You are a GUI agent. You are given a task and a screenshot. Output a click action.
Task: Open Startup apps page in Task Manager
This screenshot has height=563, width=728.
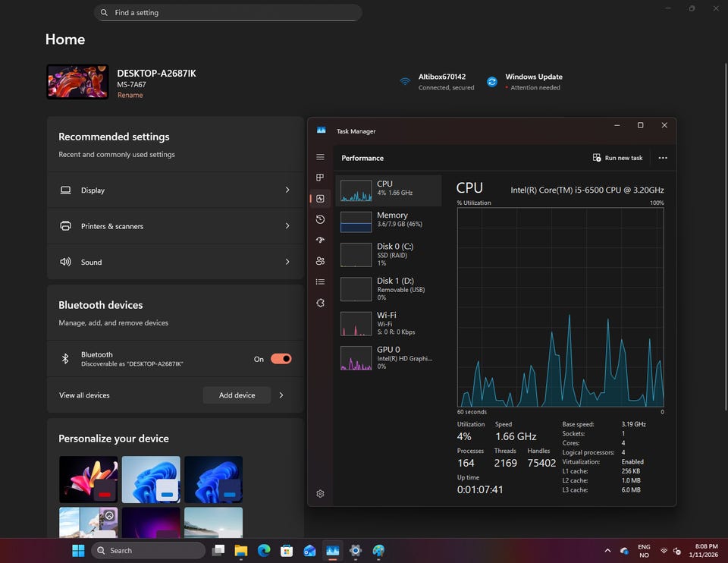coord(320,240)
